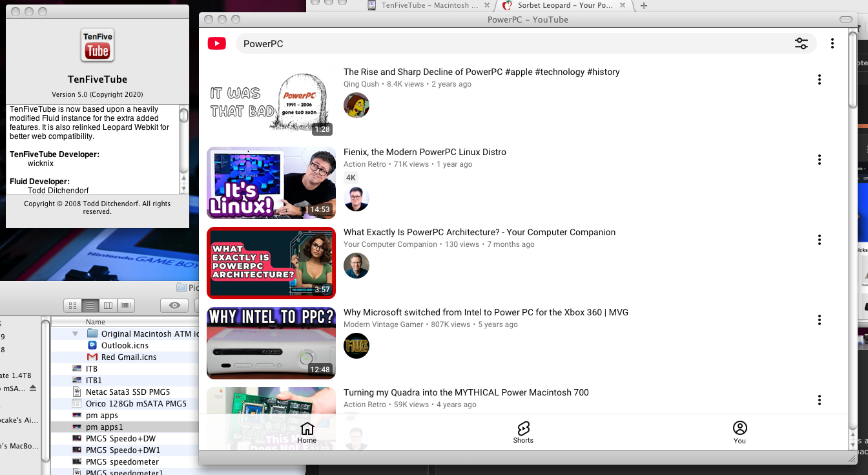Click the Quick Look eye button in Finder
This screenshot has width=868, height=475.
pos(174,305)
